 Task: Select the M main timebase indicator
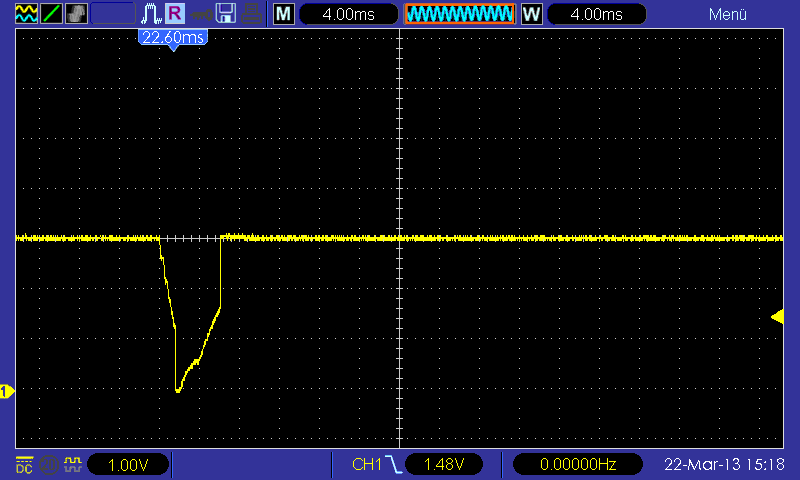(284, 14)
